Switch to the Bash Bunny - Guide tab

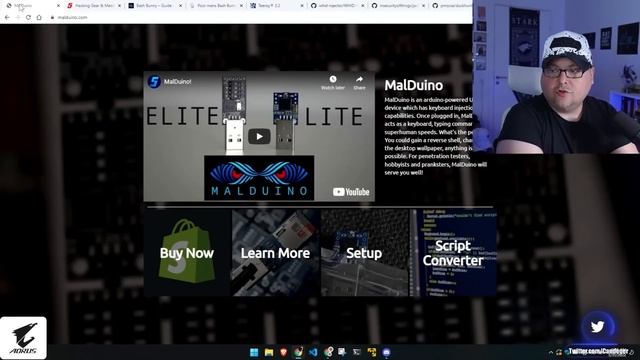(x=154, y=6)
